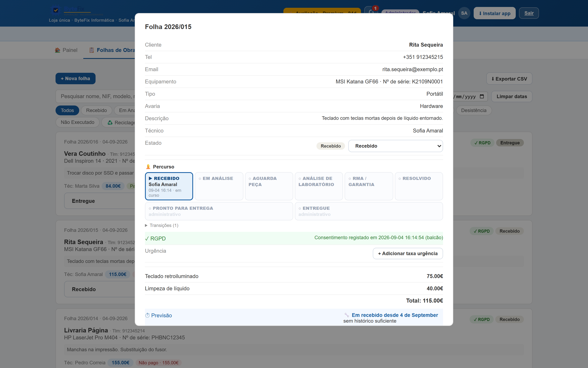Click the Entregue badge on folha 2026/016
The width and height of the screenshot is (588, 368).
(x=510, y=143)
